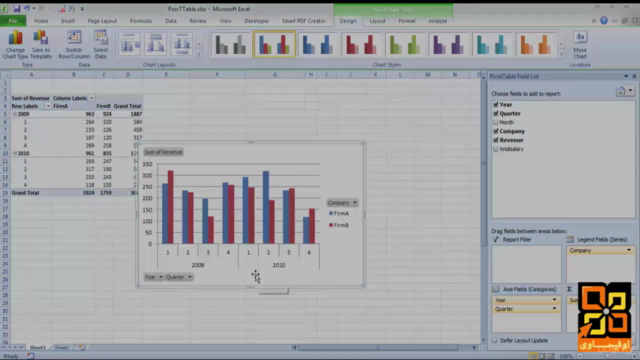
Task: Check the Month field checkbox
Action: [496, 122]
